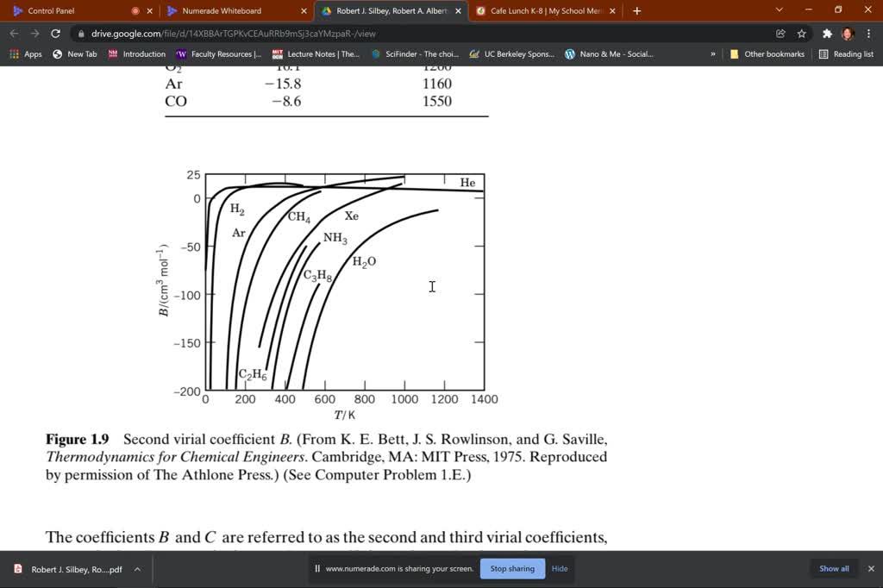Expand the downloaded PDF options chevron

tap(136, 569)
